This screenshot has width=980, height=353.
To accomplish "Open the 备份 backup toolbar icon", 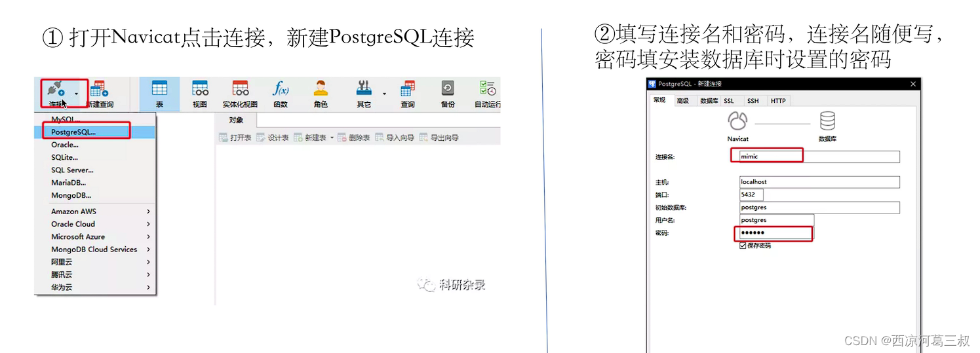I will click(x=448, y=88).
